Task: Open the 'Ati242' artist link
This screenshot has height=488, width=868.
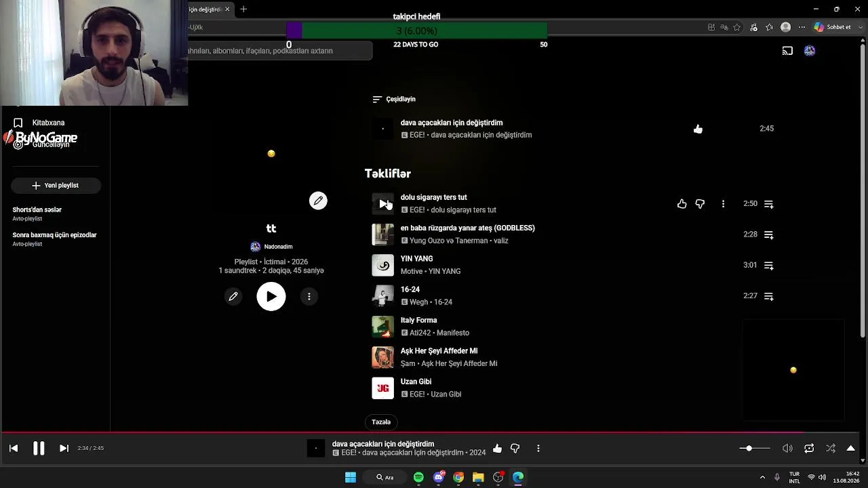Action: (x=420, y=333)
